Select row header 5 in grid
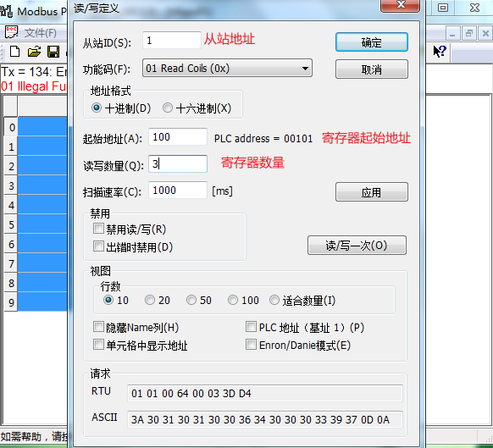Image resolution: width=493 pixels, height=448 pixels. [x=11, y=224]
